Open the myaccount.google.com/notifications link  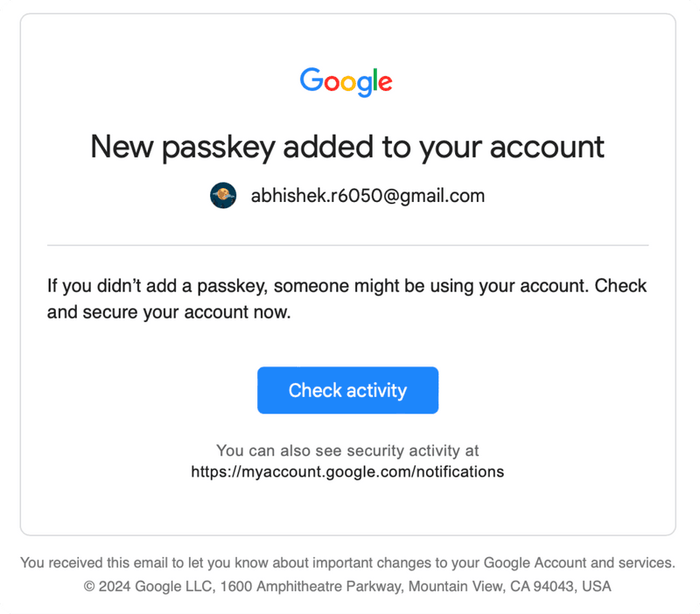tap(347, 471)
